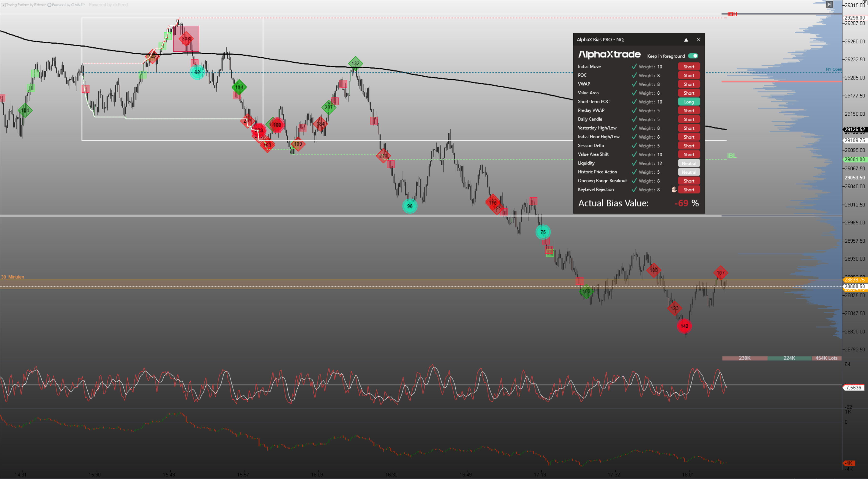
Task: Click the 454K Lots volume bar
Action: 826,358
